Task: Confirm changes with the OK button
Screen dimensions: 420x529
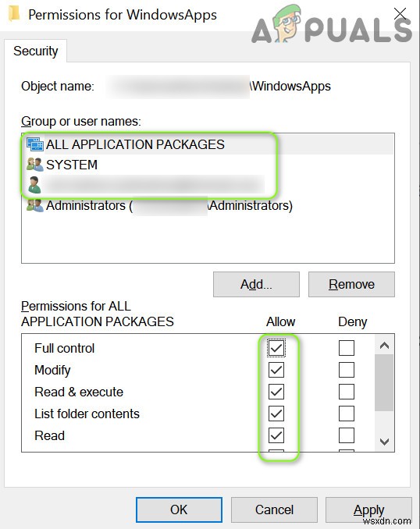Action: tap(179, 509)
